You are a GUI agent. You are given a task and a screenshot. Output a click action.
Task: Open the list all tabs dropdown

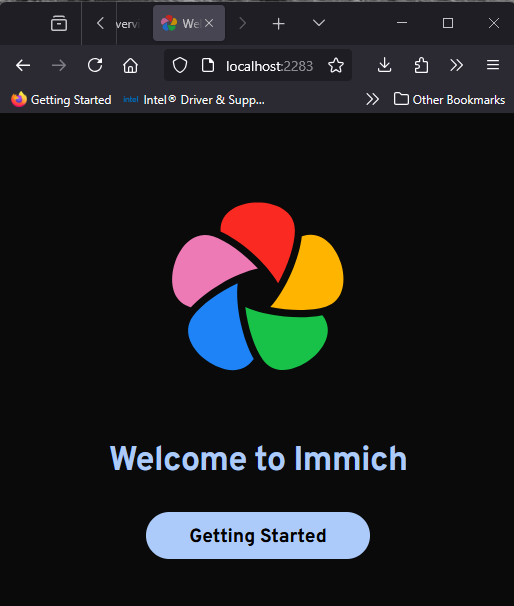pyautogui.click(x=319, y=24)
